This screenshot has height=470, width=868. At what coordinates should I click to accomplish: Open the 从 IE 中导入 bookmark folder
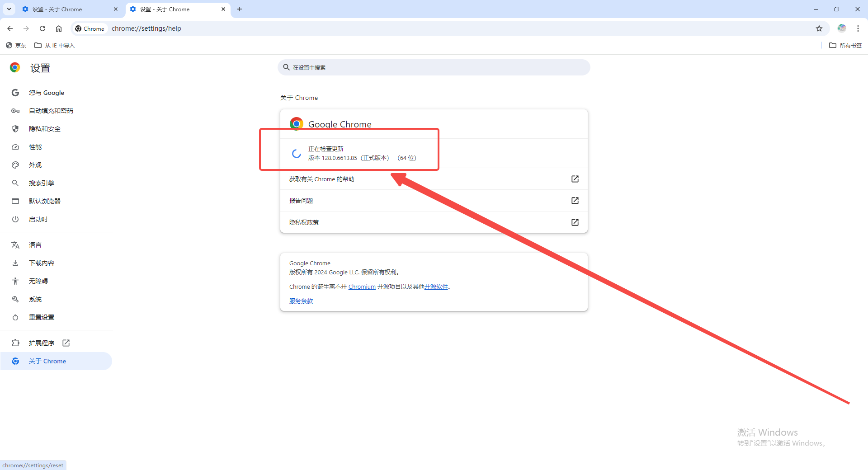55,45
